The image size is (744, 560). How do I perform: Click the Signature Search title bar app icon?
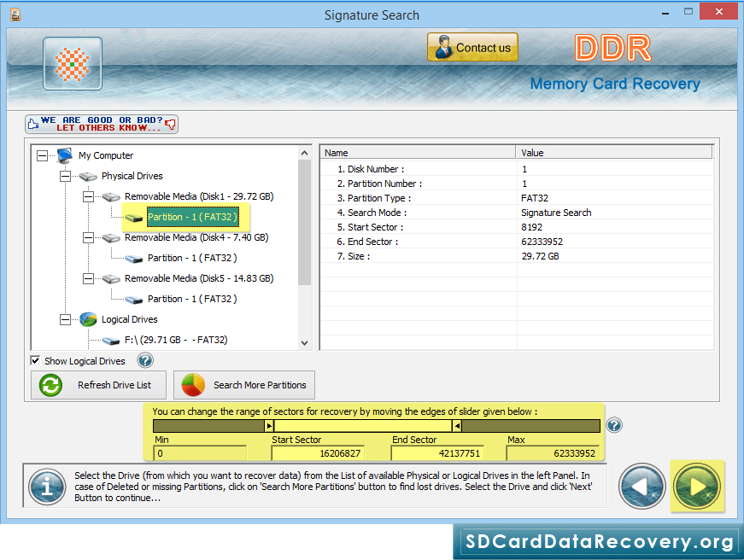(15, 15)
